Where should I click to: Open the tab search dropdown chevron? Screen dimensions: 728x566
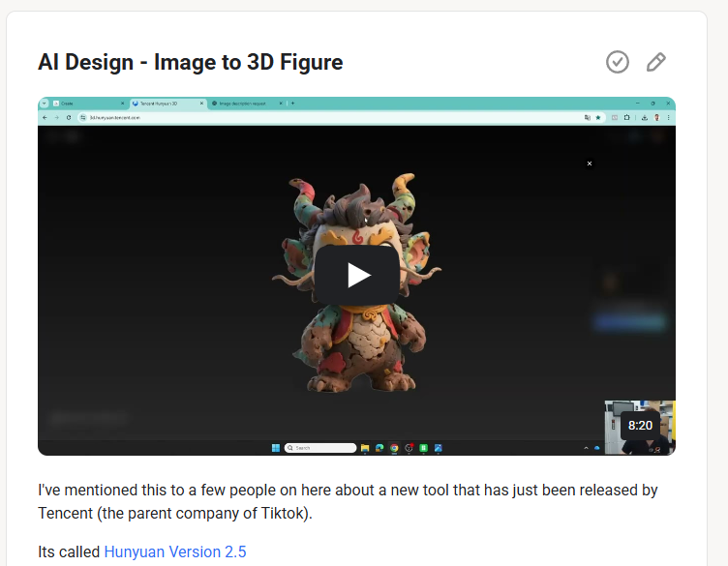(x=45, y=103)
